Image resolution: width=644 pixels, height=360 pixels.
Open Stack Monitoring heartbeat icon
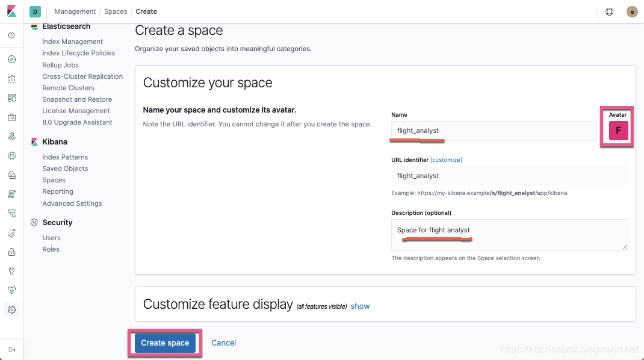tap(11, 290)
